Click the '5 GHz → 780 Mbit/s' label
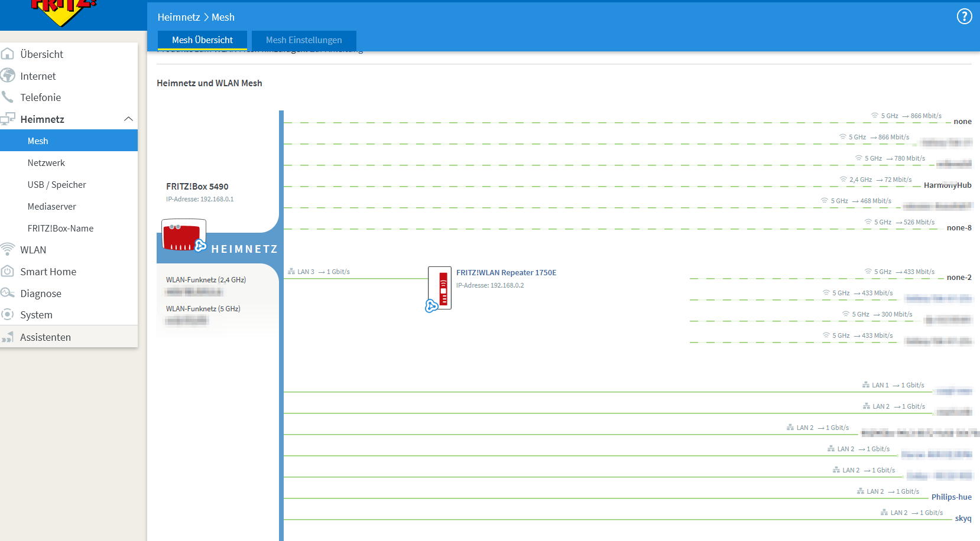 tap(895, 158)
